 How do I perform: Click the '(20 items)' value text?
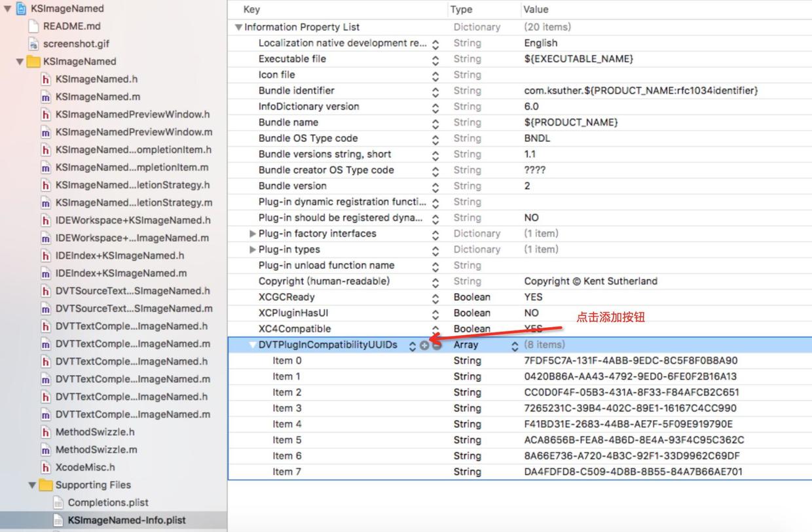tap(547, 27)
